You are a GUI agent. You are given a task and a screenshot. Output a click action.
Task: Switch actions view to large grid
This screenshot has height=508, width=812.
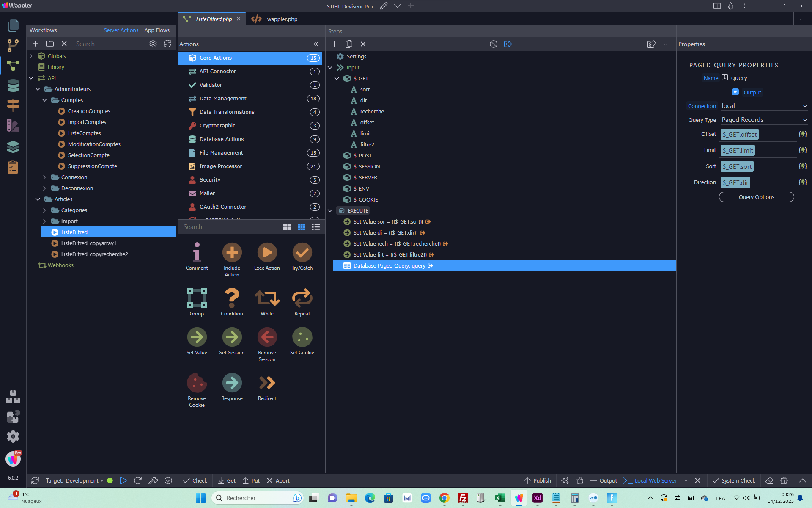coord(287,227)
